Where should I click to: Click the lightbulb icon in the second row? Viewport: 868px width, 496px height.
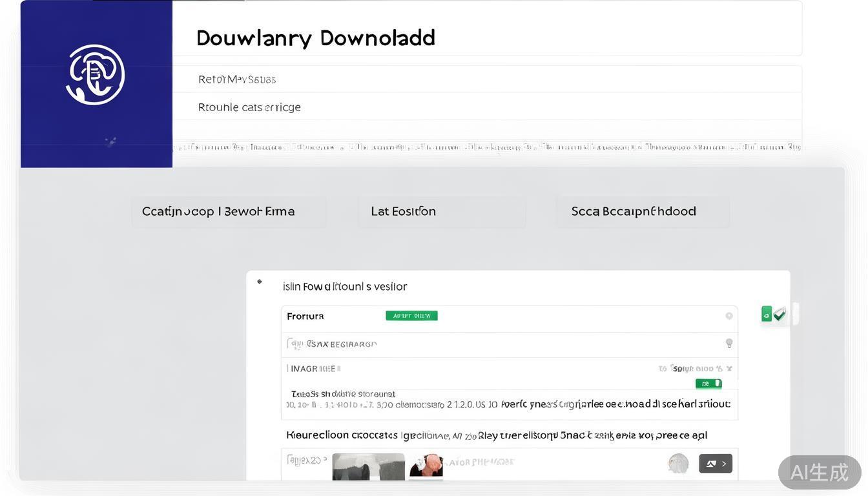(728, 344)
